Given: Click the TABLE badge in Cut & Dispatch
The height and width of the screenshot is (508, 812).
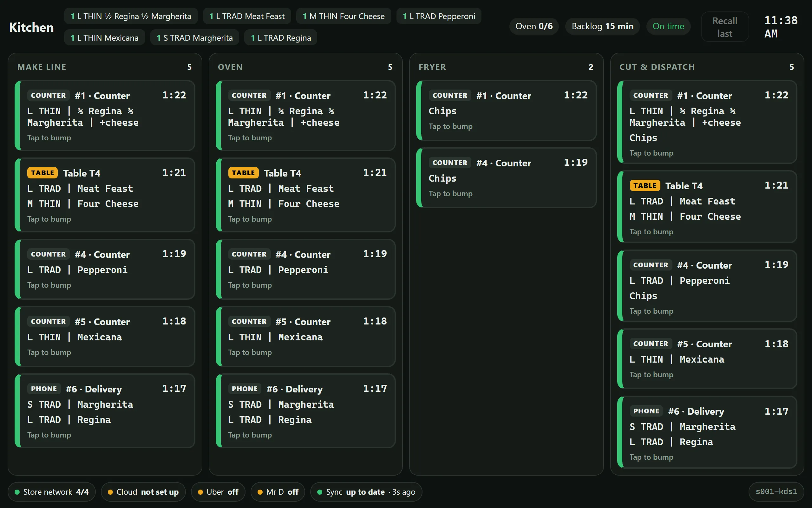Looking at the screenshot, I should click(645, 185).
